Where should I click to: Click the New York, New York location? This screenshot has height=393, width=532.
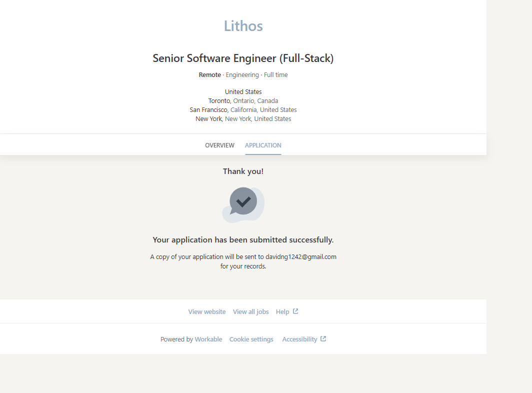pyautogui.click(x=243, y=119)
